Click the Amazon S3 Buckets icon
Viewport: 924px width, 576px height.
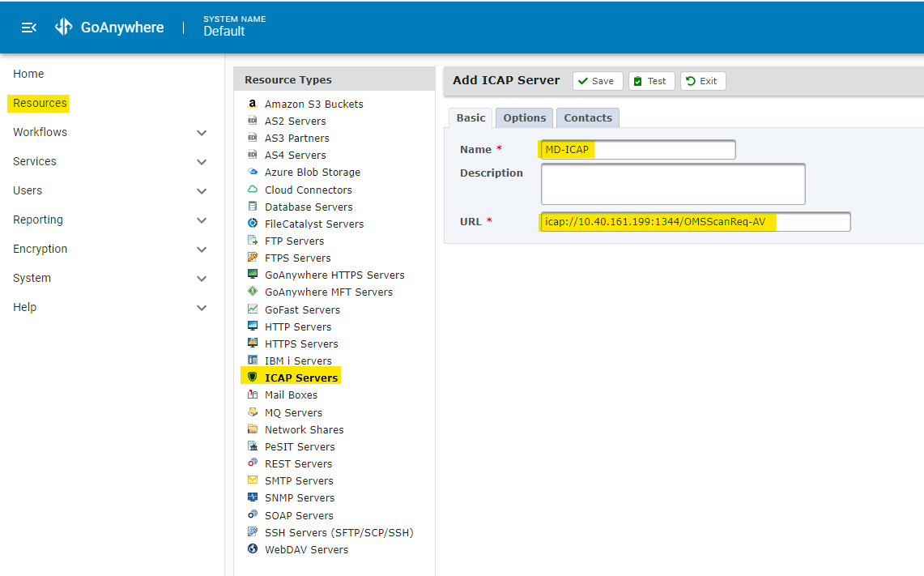[x=253, y=104]
